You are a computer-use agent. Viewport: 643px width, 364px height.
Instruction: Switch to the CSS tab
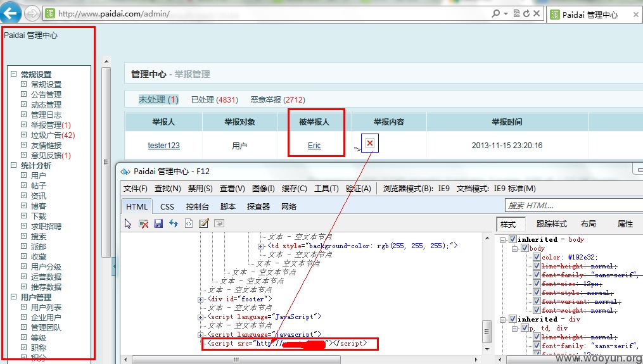point(167,206)
